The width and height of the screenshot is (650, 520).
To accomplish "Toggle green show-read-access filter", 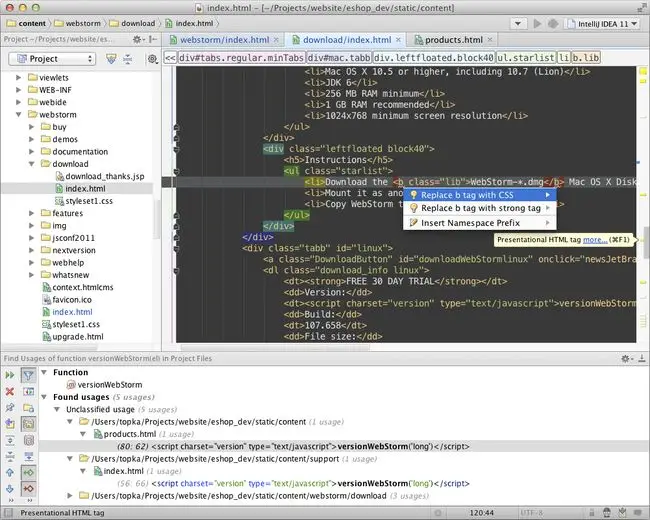I will pos(28,472).
